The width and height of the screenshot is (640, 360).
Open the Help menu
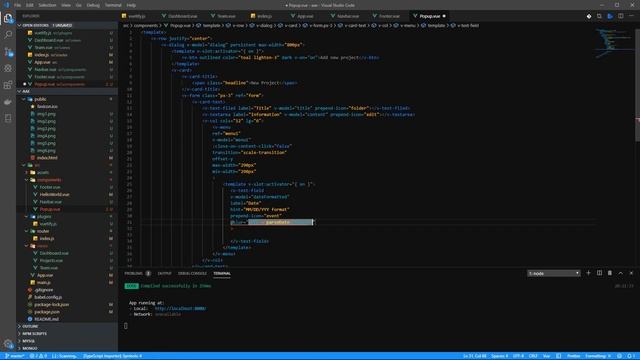tap(131, 5)
